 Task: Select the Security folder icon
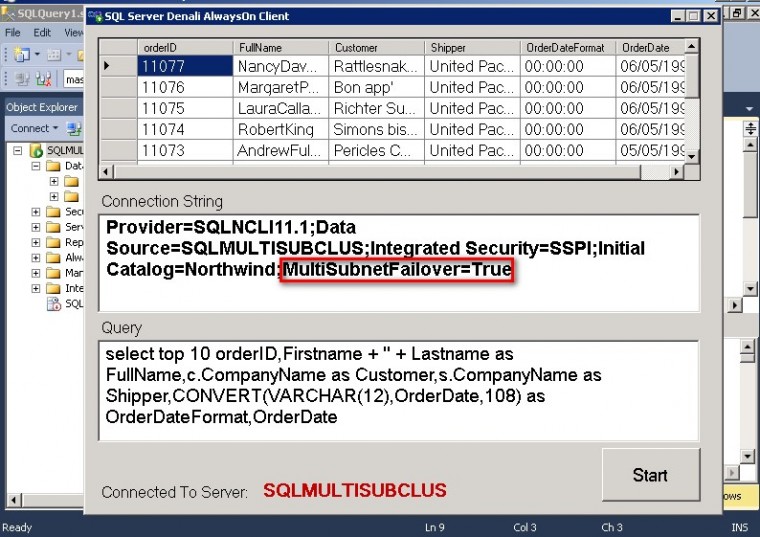coord(53,212)
